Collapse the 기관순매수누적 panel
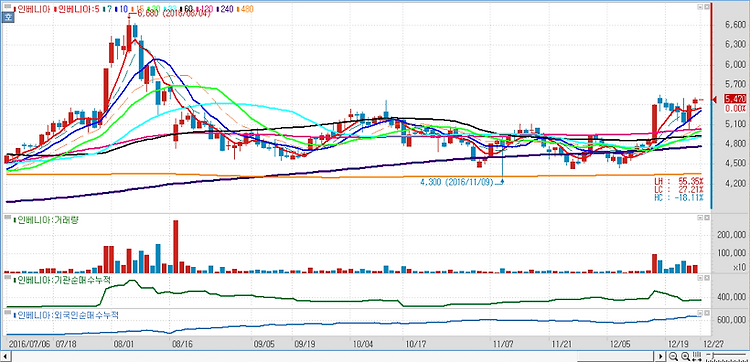750x362 pixels. pyautogui.click(x=699, y=277)
